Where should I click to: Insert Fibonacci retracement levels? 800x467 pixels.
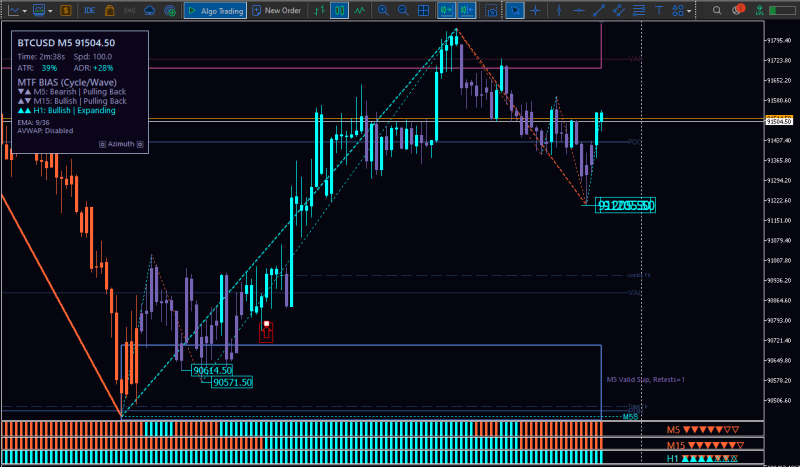pos(638,10)
